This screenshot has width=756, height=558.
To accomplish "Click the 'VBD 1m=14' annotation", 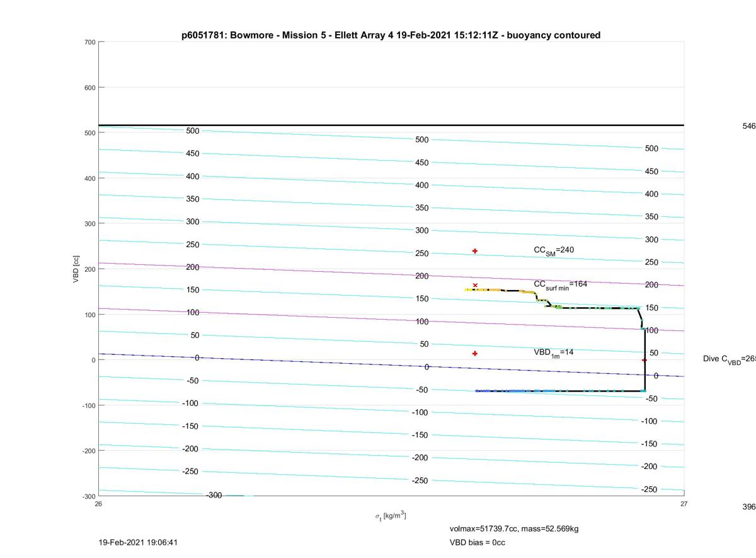I will tap(553, 353).
